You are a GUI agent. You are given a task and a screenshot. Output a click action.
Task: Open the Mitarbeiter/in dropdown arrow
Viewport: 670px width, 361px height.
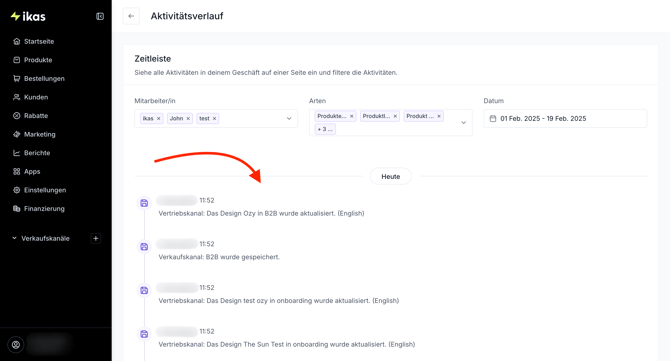click(289, 118)
